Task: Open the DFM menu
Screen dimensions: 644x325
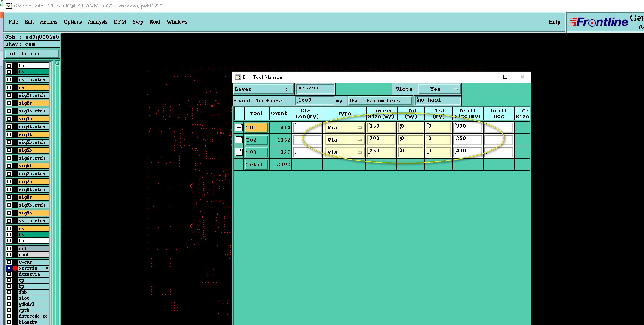Action: pos(120,22)
